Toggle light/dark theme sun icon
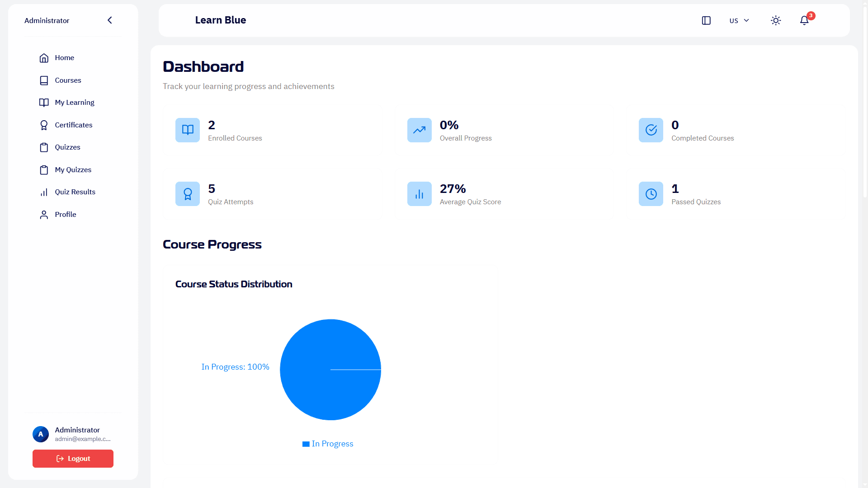 coord(776,20)
